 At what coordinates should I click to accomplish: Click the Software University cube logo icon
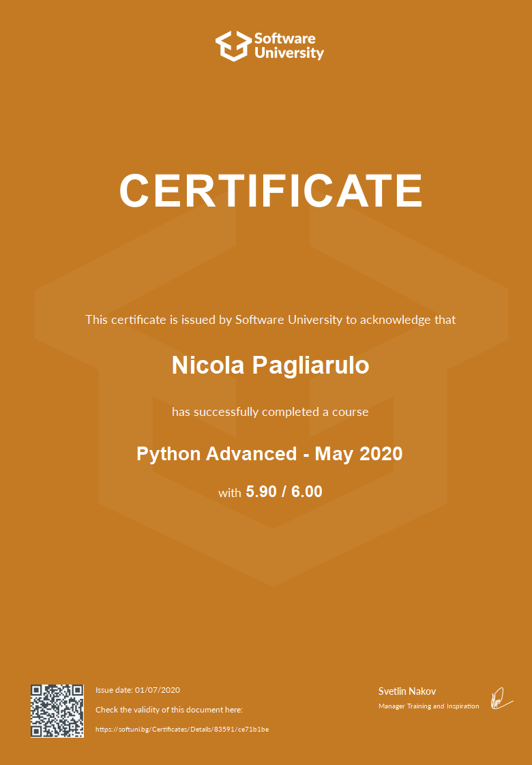[233, 46]
